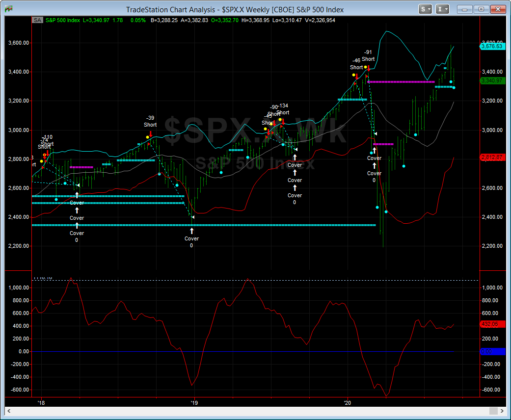Click the -91 Short trade label
Image resolution: width=511 pixels, height=420 pixels.
368,56
